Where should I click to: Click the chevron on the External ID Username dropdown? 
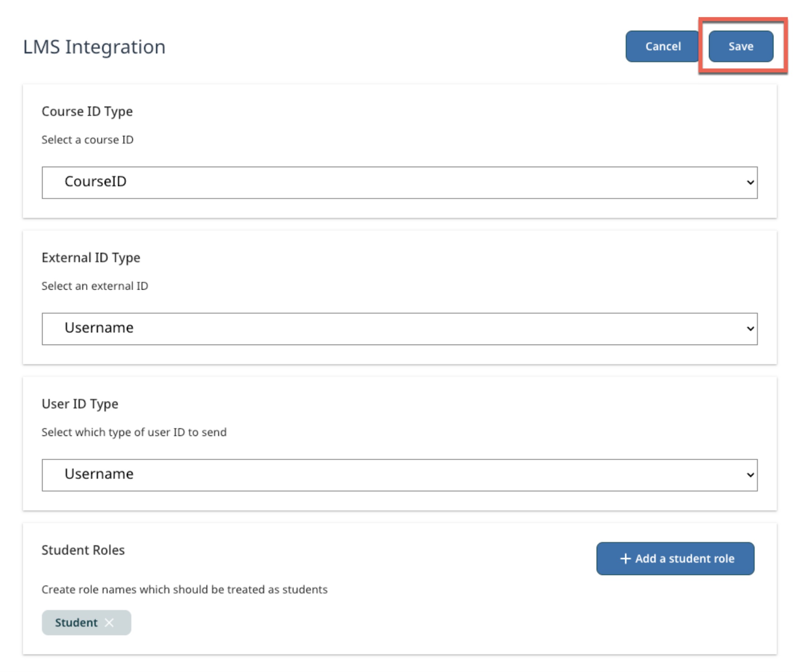click(750, 328)
